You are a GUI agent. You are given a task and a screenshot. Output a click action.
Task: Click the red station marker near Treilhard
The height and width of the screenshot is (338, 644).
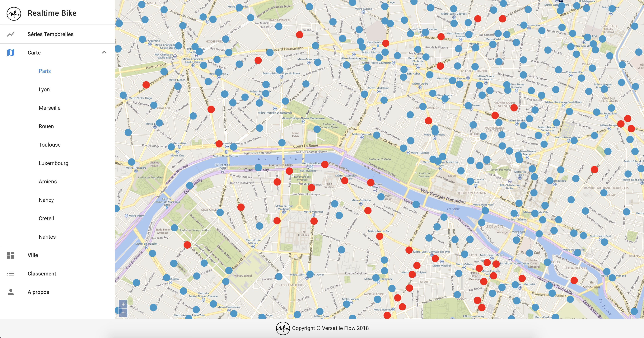300,35
